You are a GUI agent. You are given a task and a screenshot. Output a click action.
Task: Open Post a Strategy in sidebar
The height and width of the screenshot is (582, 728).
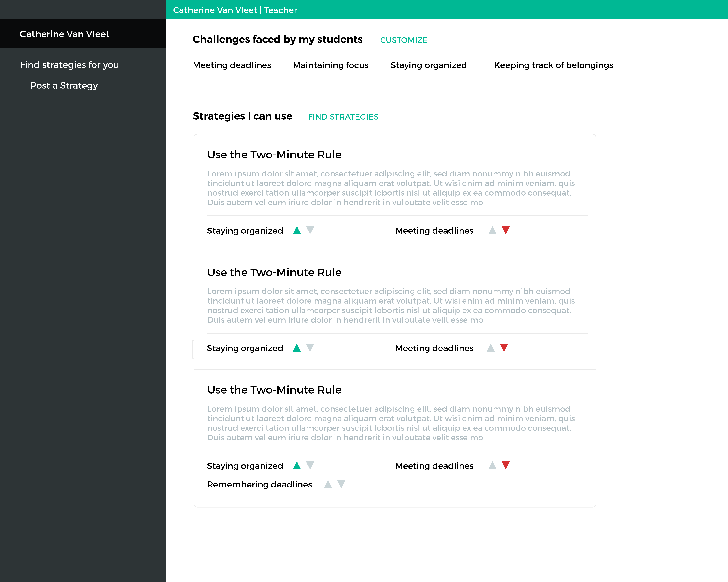coord(64,86)
